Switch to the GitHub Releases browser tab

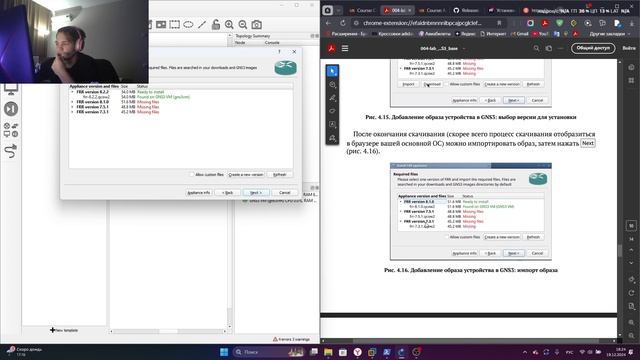point(465,11)
